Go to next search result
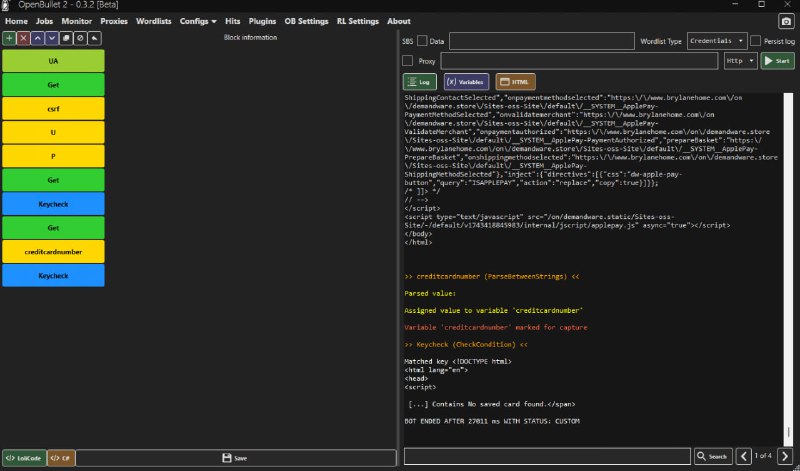800x471 pixels. (x=785, y=456)
